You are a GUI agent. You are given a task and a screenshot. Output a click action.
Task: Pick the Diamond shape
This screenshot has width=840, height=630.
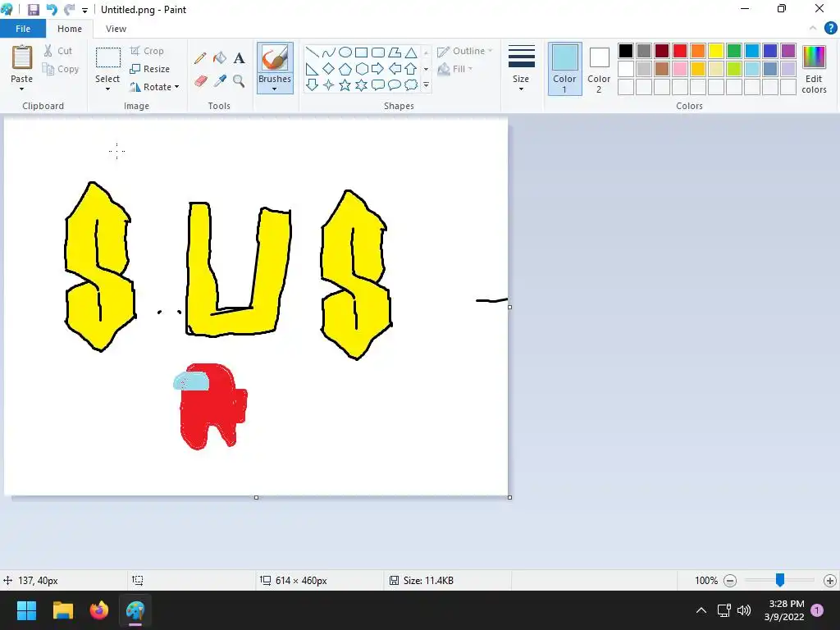328,69
